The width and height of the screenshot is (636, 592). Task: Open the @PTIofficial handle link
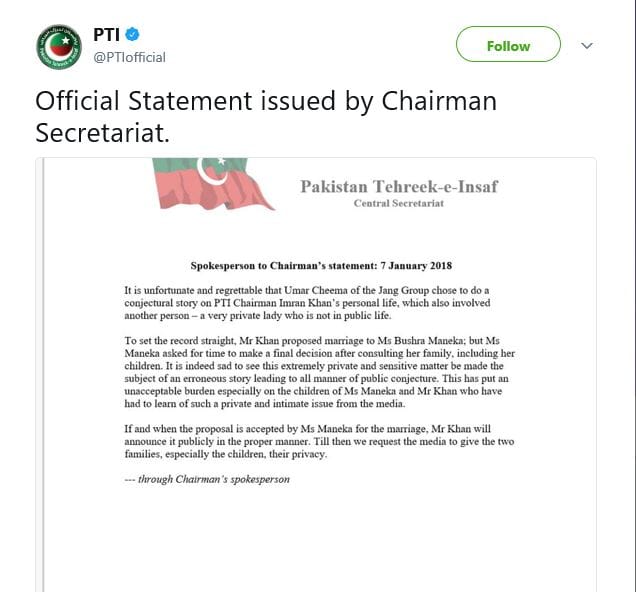click(x=129, y=57)
